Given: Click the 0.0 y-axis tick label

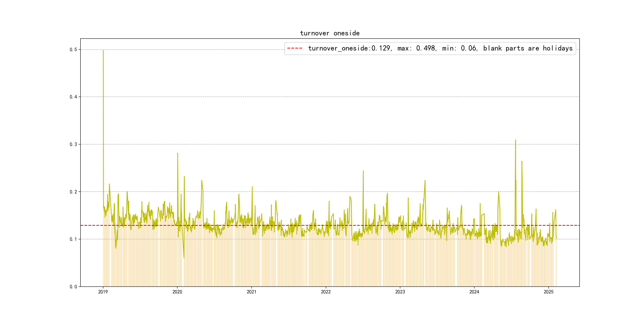Looking at the screenshot, I should tap(73, 287).
